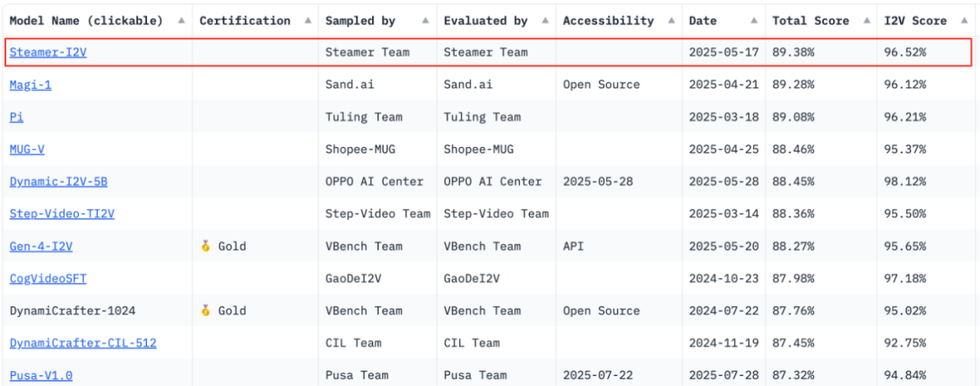Open the Steamer-I2V model link
The height and width of the screenshot is (386, 980).
click(x=48, y=53)
